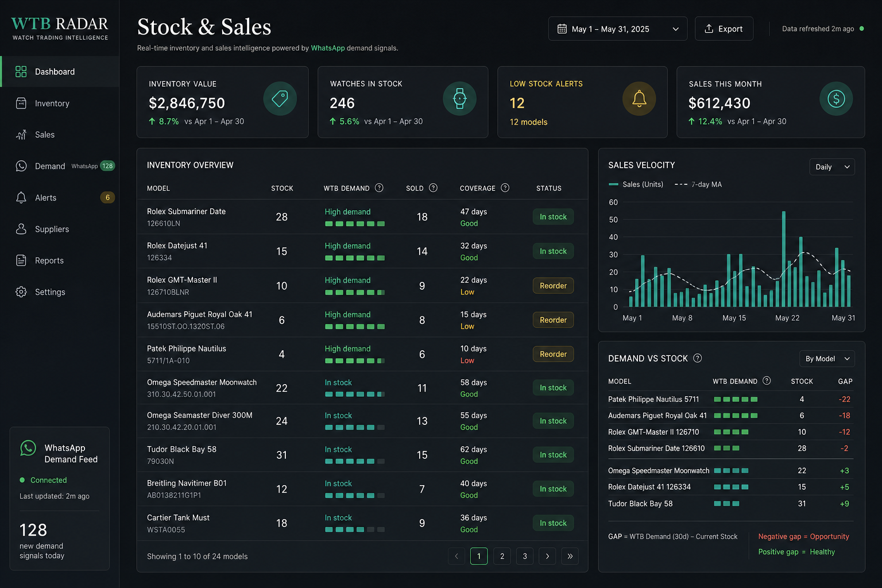882x588 pixels.
Task: Open the Dashboard grid icon
Action: pyautogui.click(x=21, y=71)
